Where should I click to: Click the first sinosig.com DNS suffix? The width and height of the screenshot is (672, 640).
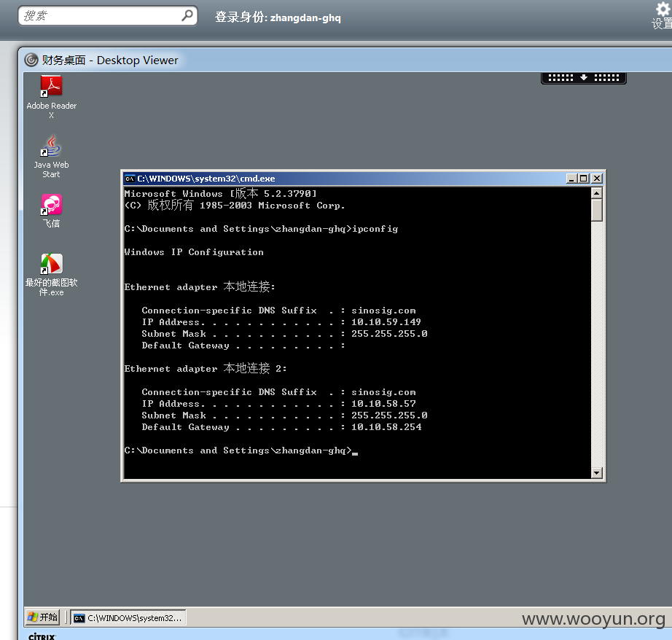click(383, 311)
